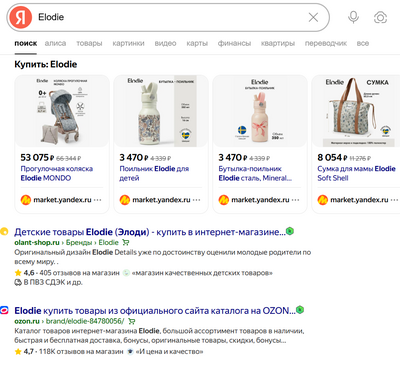Click cart icon next to OZON breadcrumb
The width and height of the screenshot is (400, 367).
(x=132, y=321)
